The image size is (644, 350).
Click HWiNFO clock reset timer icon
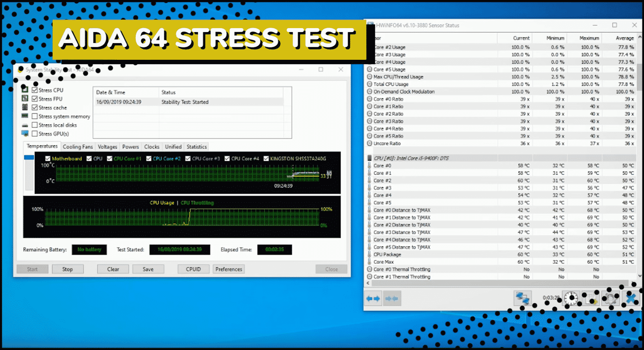pos(571,298)
